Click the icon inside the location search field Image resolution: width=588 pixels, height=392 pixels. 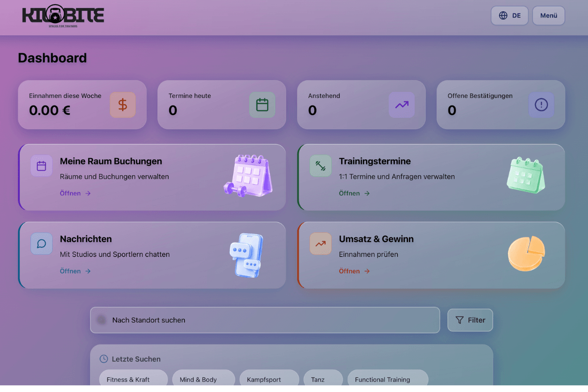(x=101, y=320)
